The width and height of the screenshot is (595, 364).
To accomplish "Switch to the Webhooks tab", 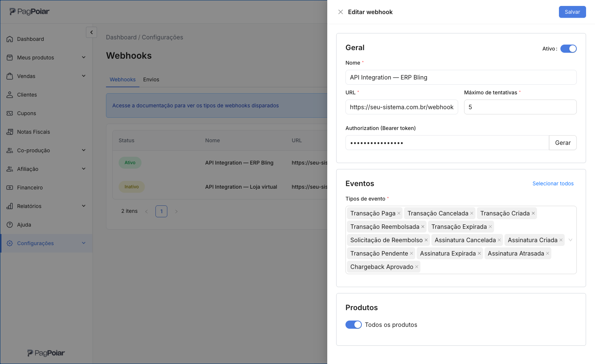I will [x=123, y=79].
